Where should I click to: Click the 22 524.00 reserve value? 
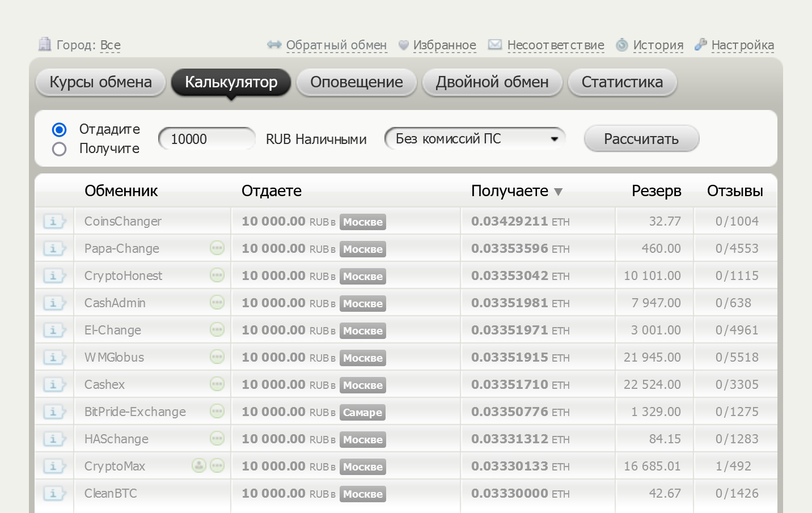(x=652, y=384)
